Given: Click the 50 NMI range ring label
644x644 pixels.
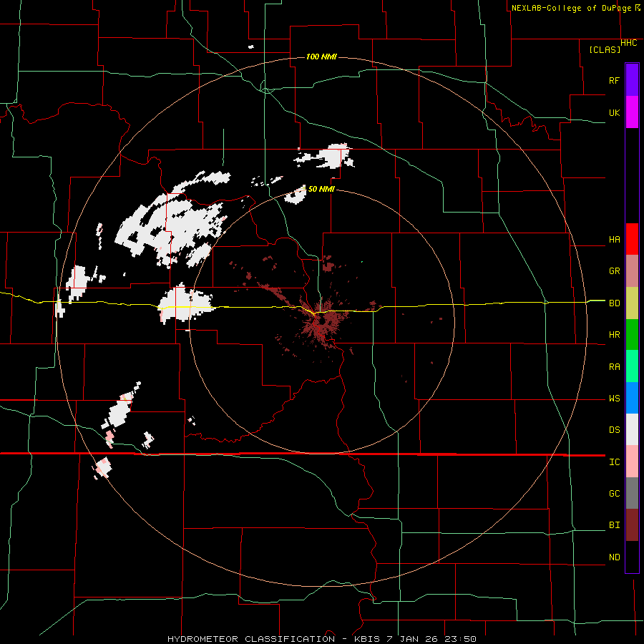Looking at the screenshot, I should 321,189.
